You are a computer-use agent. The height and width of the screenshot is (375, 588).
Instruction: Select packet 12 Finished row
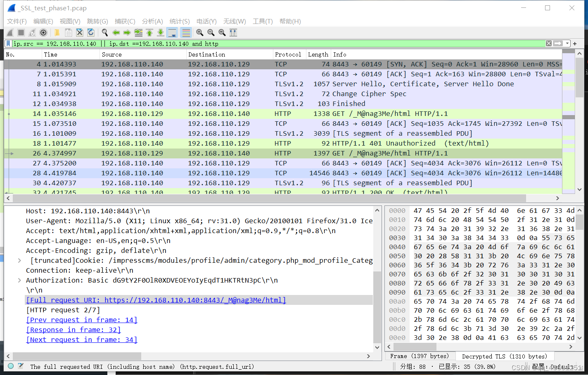click(x=283, y=104)
